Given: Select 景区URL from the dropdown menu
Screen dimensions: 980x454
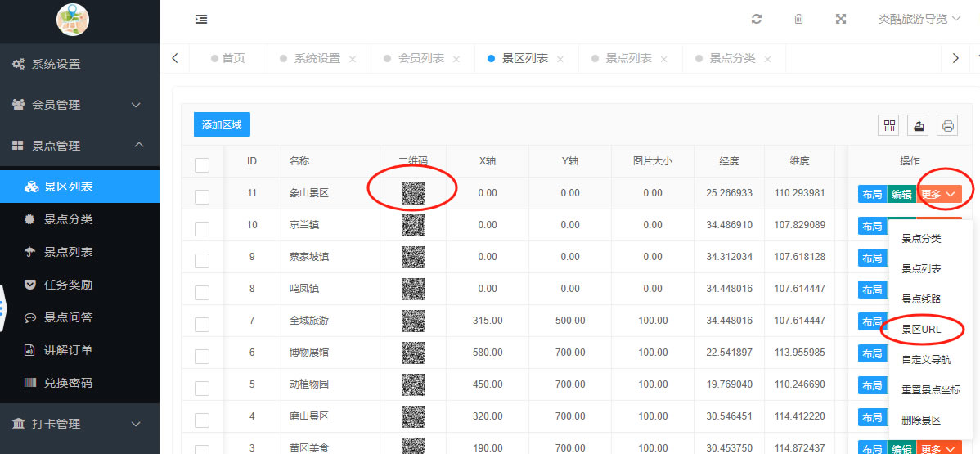Looking at the screenshot, I should click(x=921, y=329).
